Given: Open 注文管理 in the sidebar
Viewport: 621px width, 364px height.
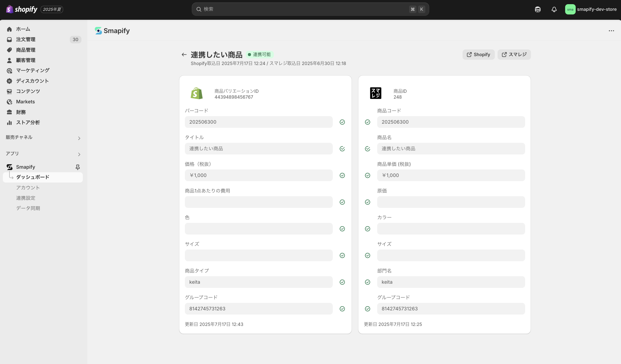Looking at the screenshot, I should pyautogui.click(x=43, y=39).
